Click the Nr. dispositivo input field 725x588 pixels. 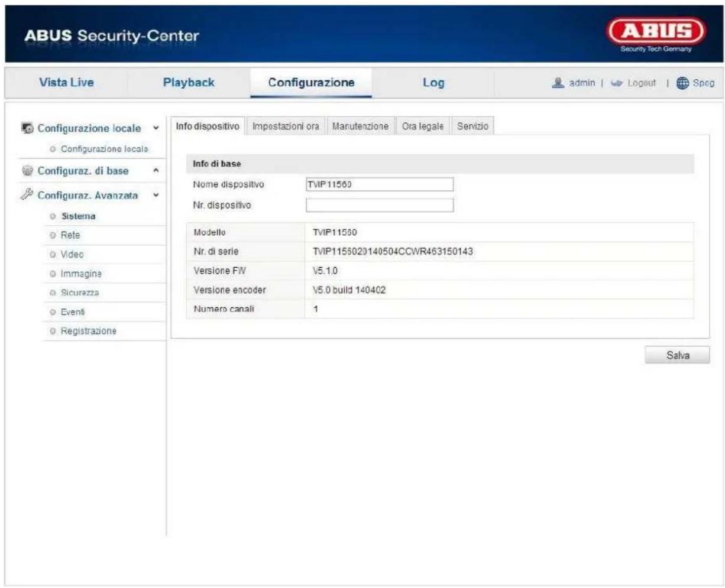380,205
